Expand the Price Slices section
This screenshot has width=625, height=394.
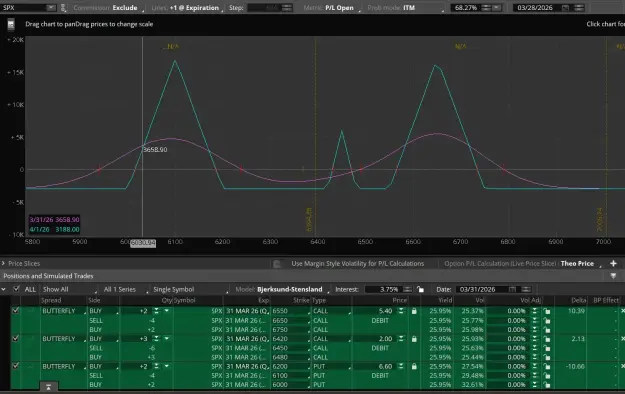(x=3, y=263)
